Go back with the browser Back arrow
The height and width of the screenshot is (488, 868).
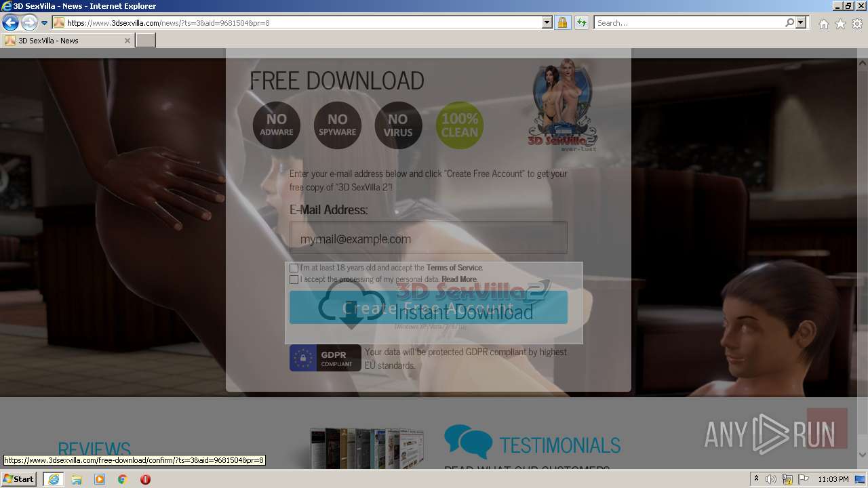point(9,23)
